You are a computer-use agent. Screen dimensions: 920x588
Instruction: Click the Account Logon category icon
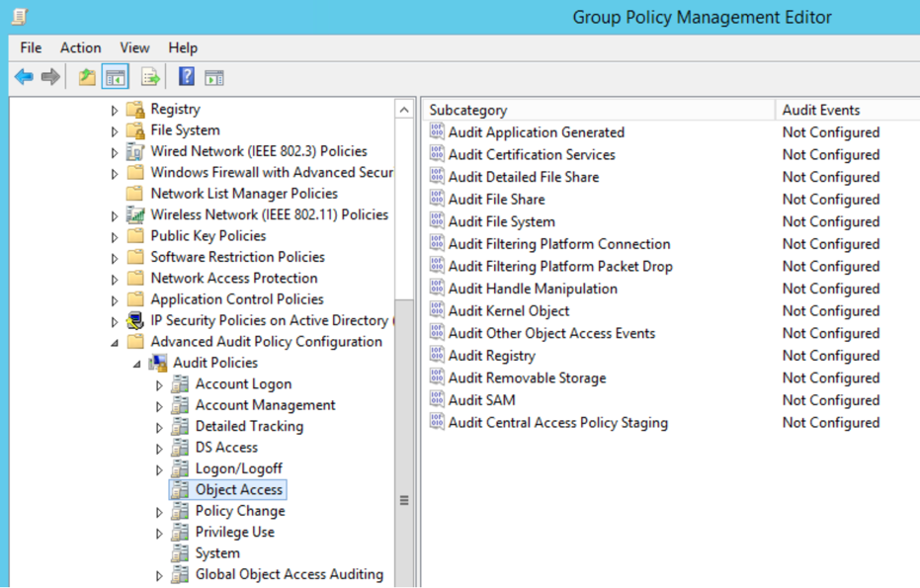pos(180,383)
